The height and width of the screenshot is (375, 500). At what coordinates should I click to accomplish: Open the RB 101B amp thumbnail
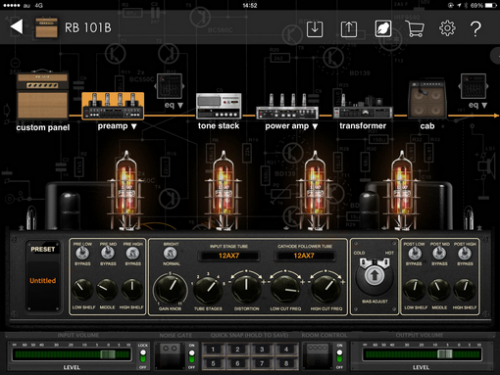tap(47, 28)
